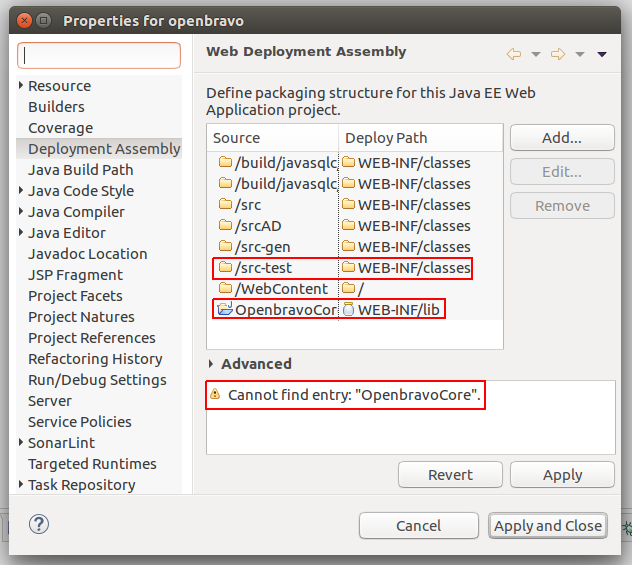The image size is (632, 565).
Task: Click the /WebContent folder icon
Action: [224, 289]
